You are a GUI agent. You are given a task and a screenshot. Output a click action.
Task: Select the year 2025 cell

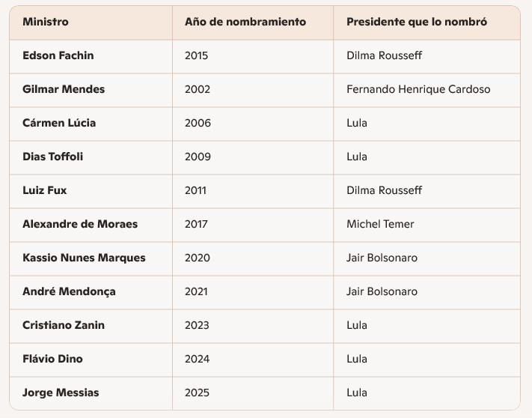(x=197, y=393)
